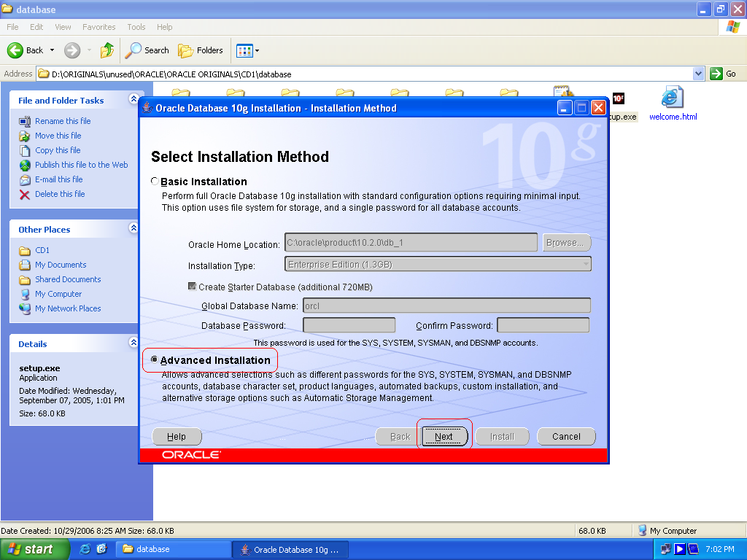Click the Back navigation arrow icon

(16, 50)
